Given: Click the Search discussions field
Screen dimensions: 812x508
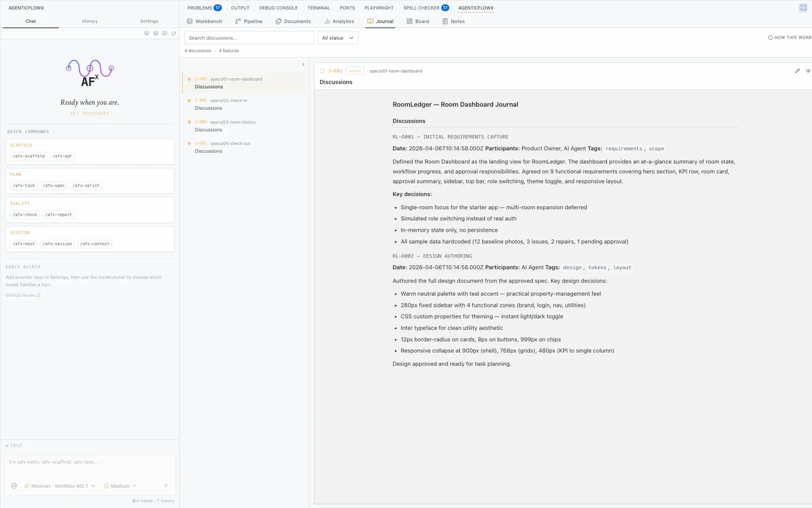Looking at the screenshot, I should [x=249, y=38].
